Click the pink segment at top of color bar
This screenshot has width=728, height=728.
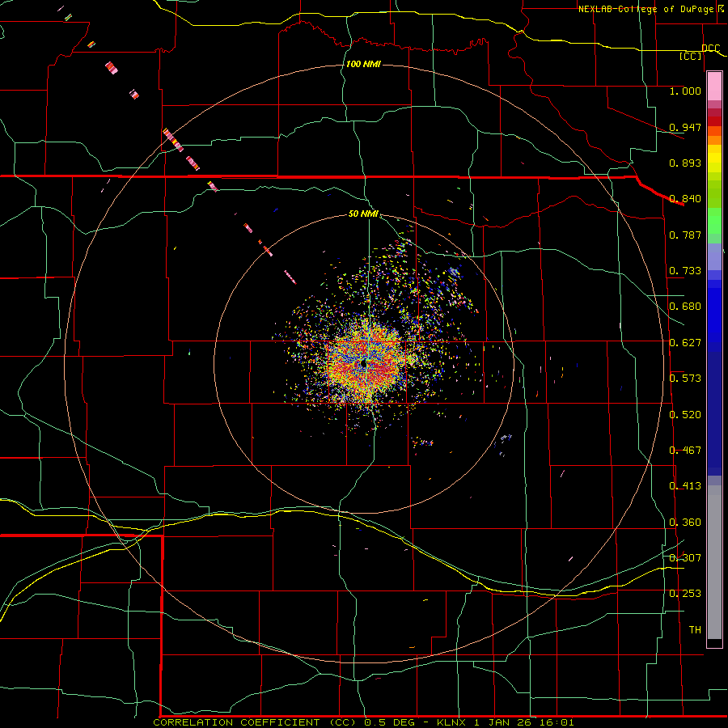714,87
